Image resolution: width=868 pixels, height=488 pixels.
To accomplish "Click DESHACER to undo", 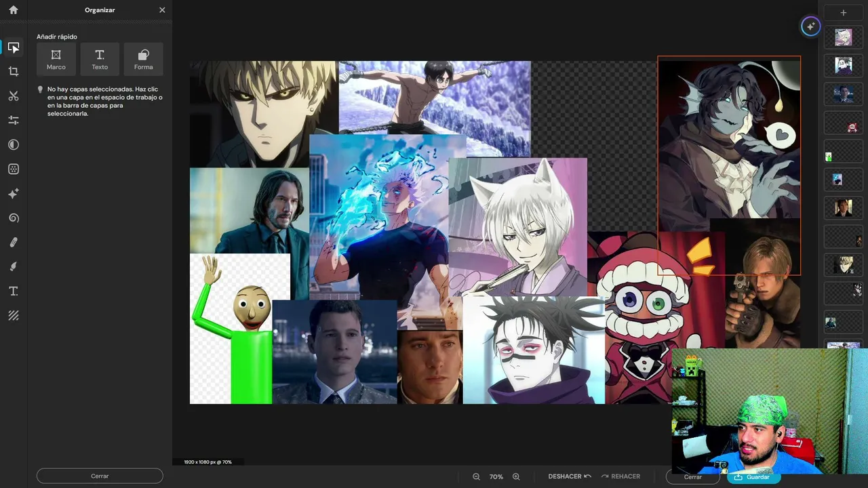I will (570, 476).
